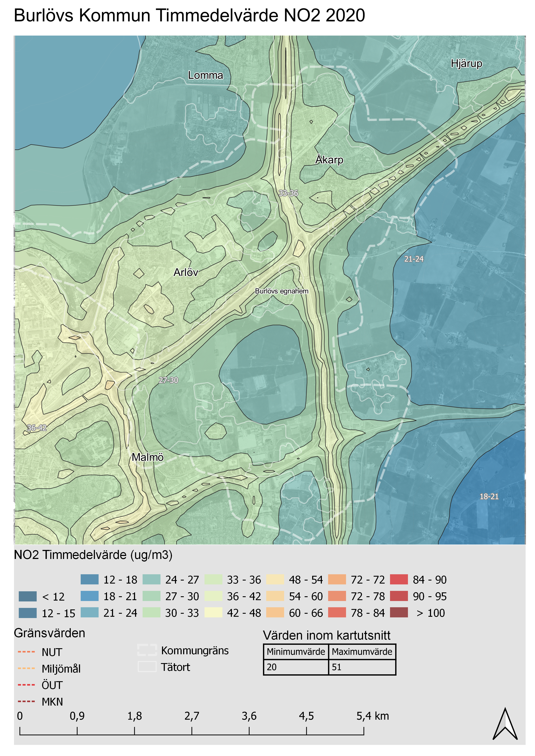This screenshot has height=756, width=535.
Task: Click the < 12 legend swatch
Action: pyautogui.click(x=28, y=596)
